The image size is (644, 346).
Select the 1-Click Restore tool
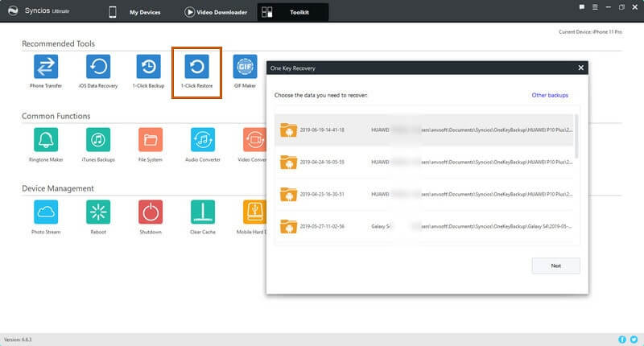(x=196, y=67)
